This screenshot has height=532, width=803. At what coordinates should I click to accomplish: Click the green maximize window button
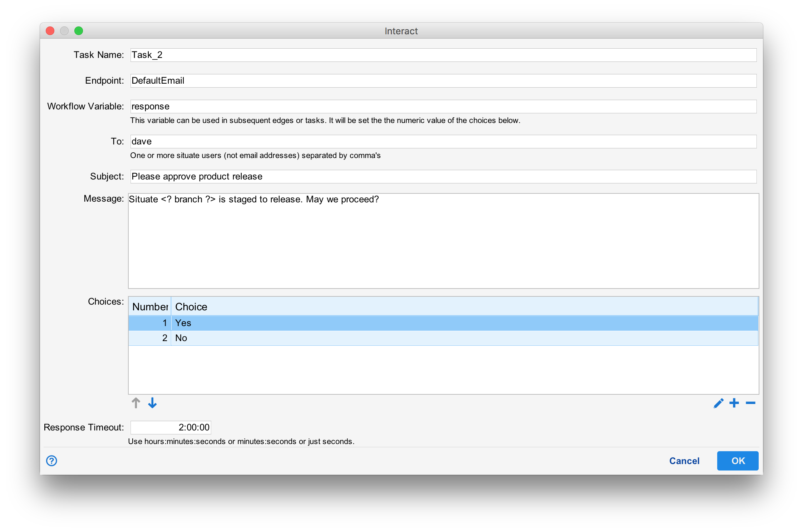[79, 31]
